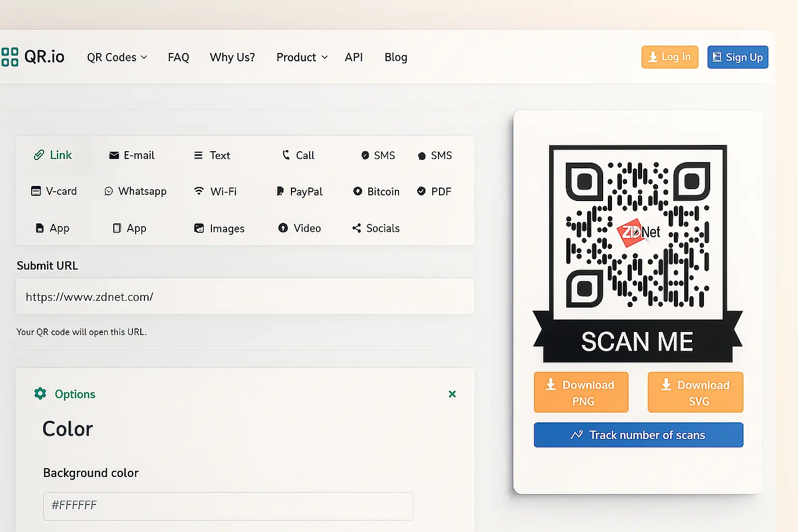Choose the E-mail QR type

[x=132, y=155]
